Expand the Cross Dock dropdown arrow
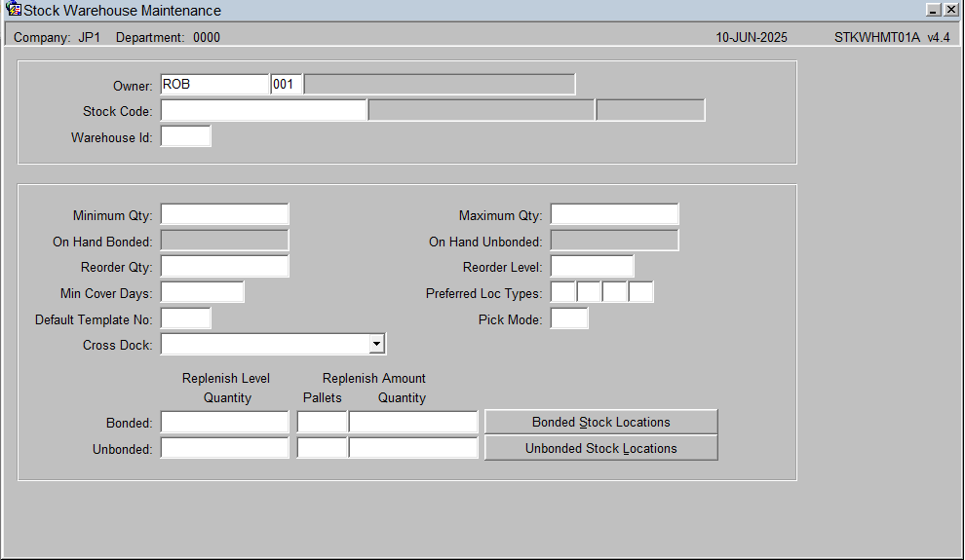 [x=376, y=344]
